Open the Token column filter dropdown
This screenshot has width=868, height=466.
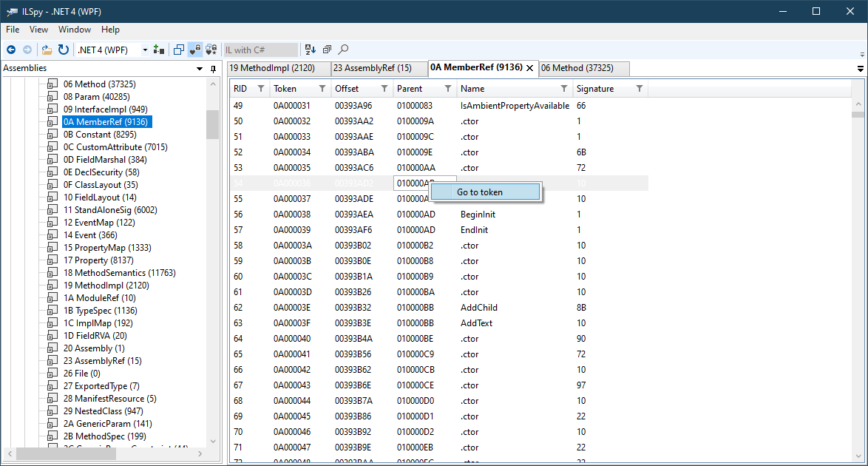point(322,89)
